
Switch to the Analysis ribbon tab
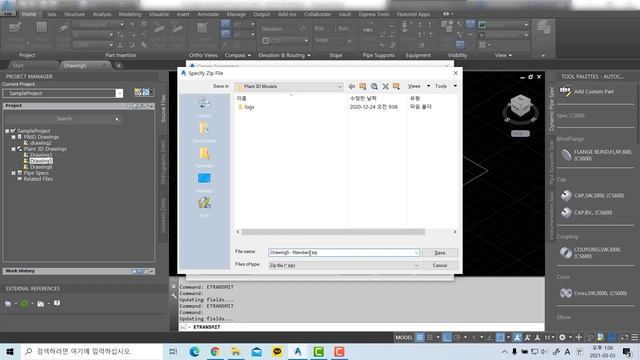coord(102,14)
